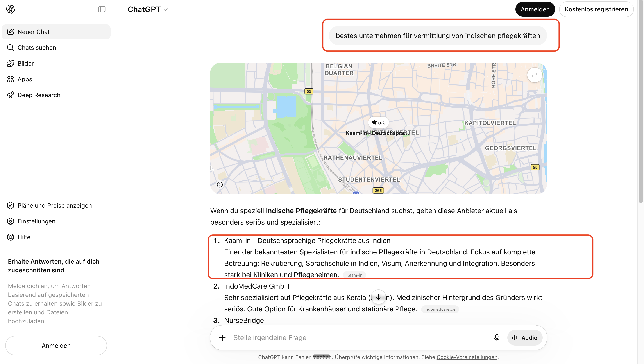Click the RATHENAUVIERTEL map label
The height and width of the screenshot is (364, 644).
(x=353, y=158)
